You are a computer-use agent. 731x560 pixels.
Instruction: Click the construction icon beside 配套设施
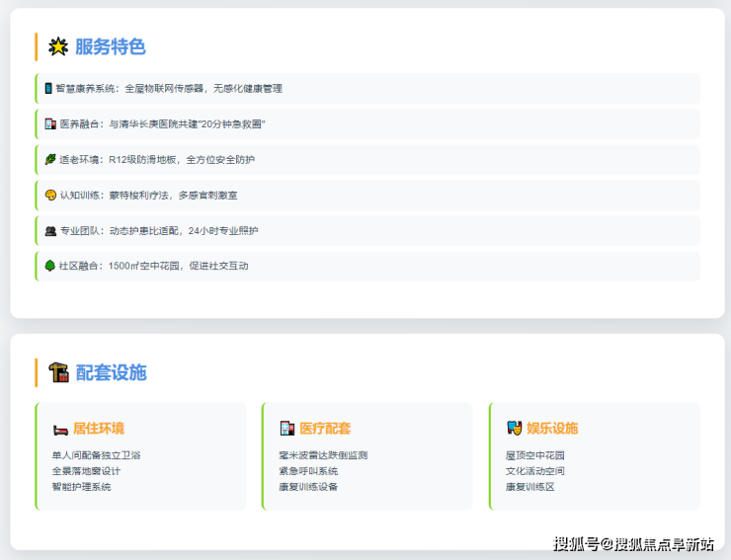pos(58,372)
